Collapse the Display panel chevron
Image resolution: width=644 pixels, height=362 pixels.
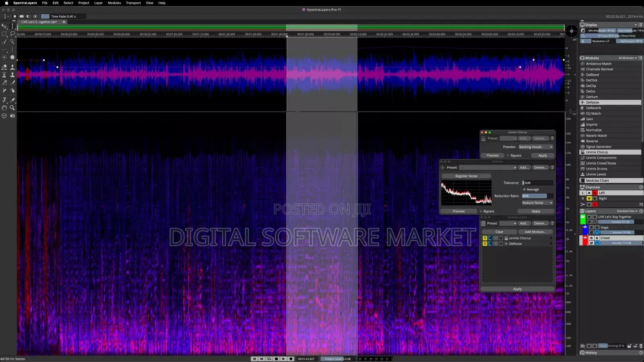636,25
